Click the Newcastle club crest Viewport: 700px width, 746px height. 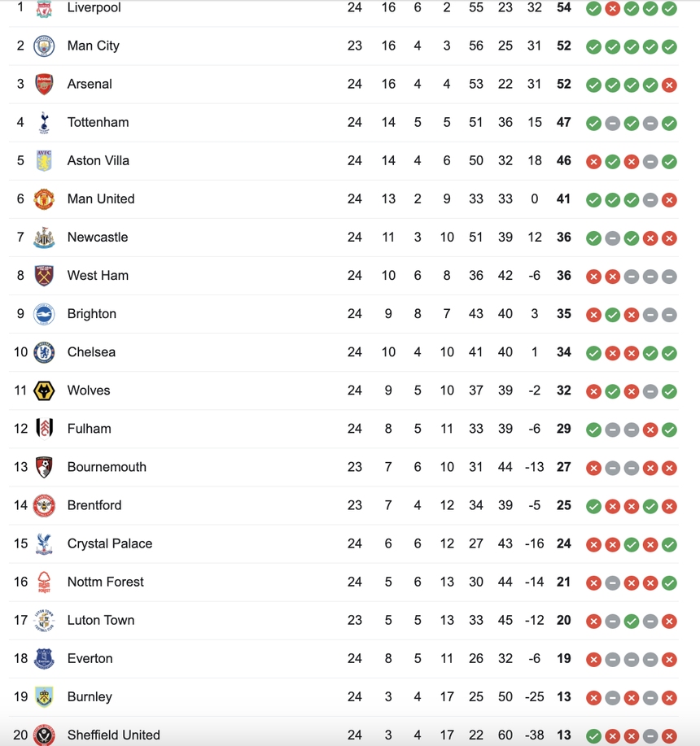pyautogui.click(x=44, y=238)
